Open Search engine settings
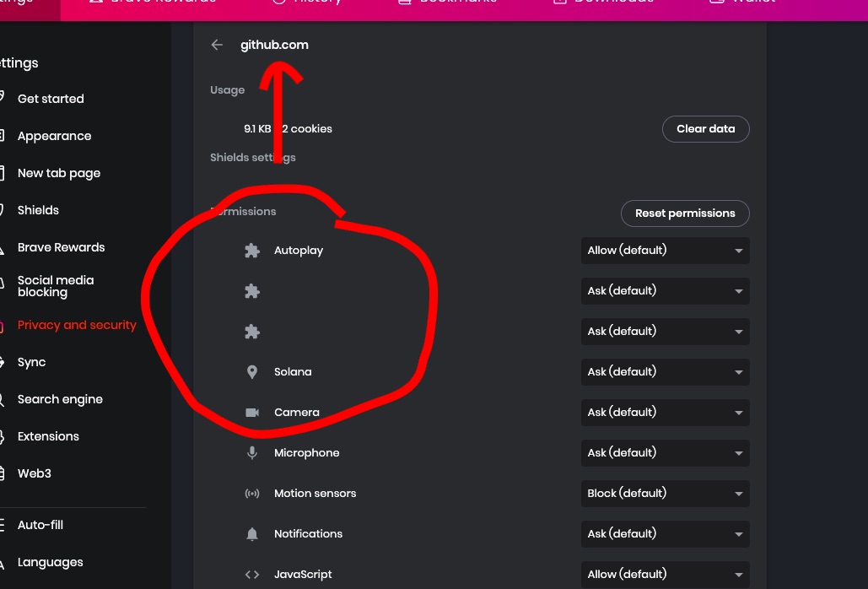Image resolution: width=868 pixels, height=589 pixels. (x=60, y=399)
